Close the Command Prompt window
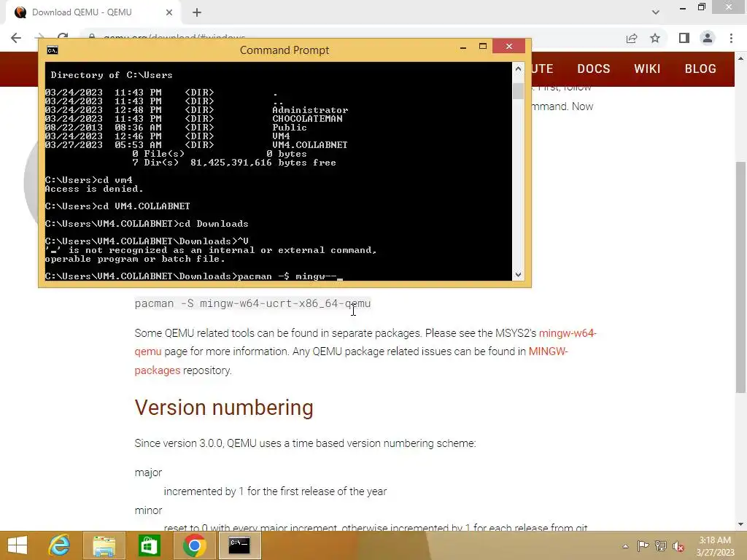This screenshot has height=560, width=747. [508, 46]
